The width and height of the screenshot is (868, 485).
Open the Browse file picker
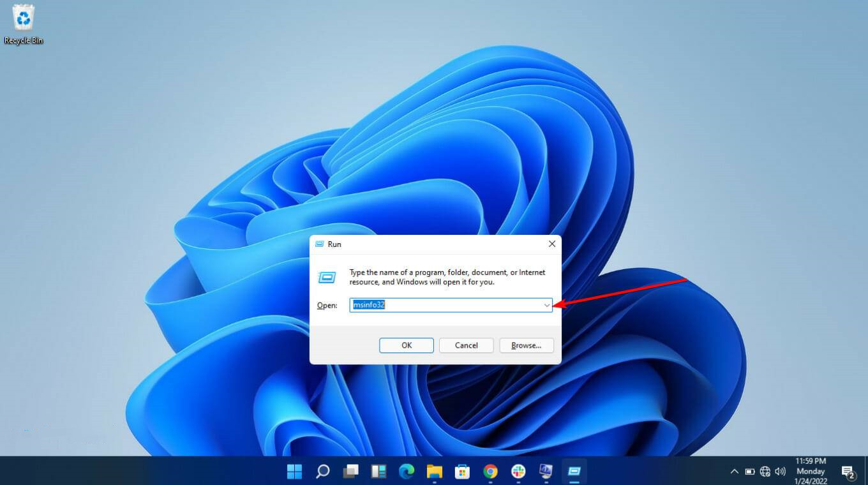click(x=526, y=345)
